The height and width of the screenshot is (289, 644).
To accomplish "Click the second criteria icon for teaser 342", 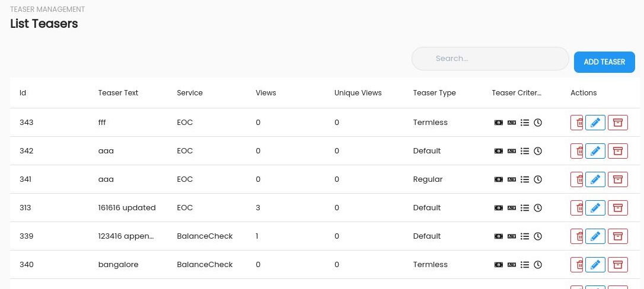I will pos(512,151).
